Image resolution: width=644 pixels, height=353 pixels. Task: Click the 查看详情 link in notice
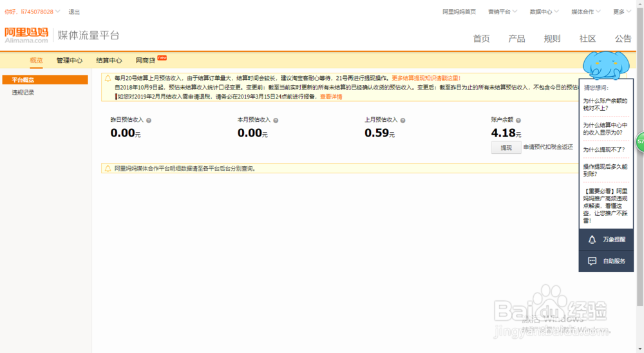click(331, 97)
